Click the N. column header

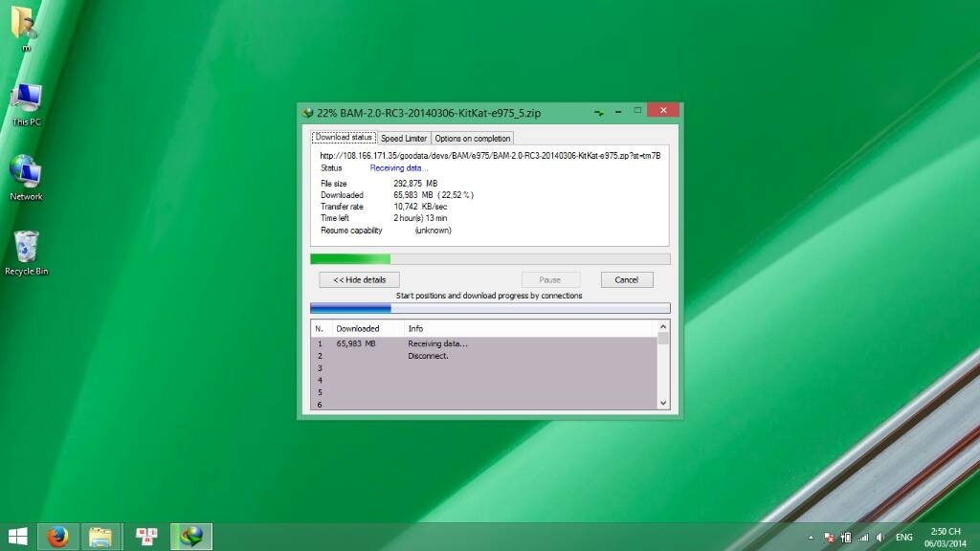point(322,329)
